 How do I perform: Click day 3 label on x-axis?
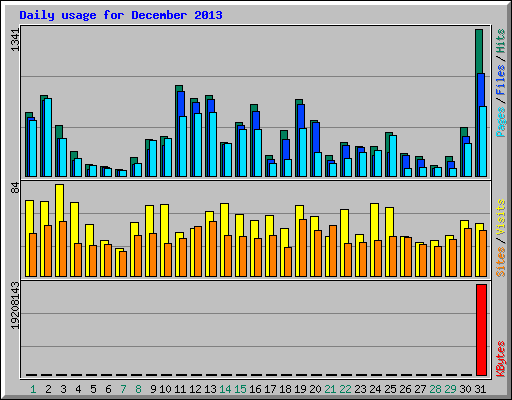point(63,389)
